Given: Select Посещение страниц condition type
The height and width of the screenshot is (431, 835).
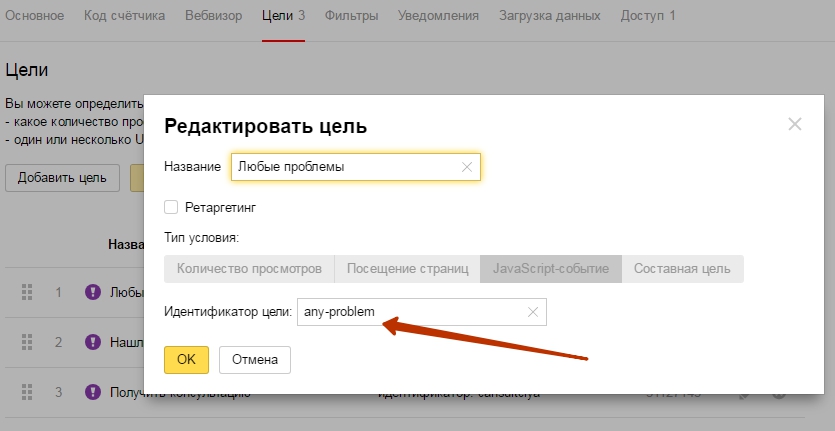Looking at the screenshot, I should tap(407, 269).
